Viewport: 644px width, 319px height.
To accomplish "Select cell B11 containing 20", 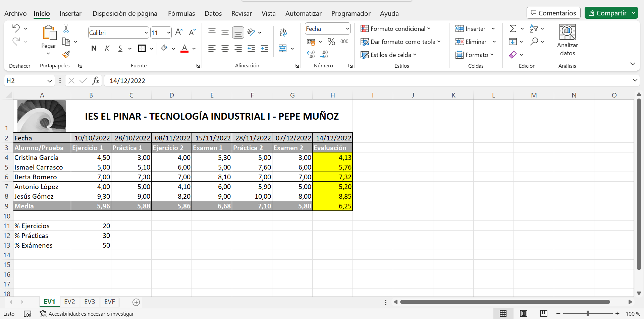I will pos(91,226).
